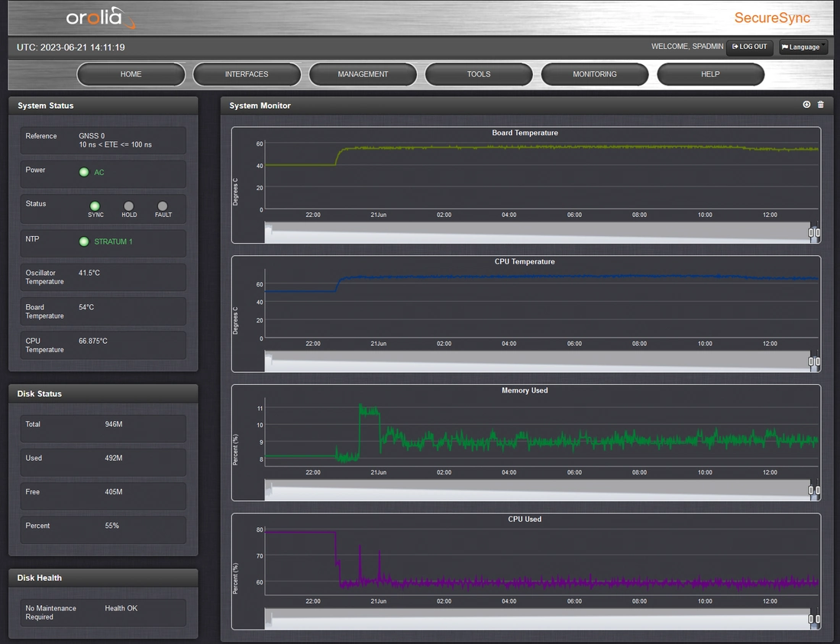Viewport: 840px width, 644px height.
Task: Click the disk Total value 946M
Action: (114, 424)
